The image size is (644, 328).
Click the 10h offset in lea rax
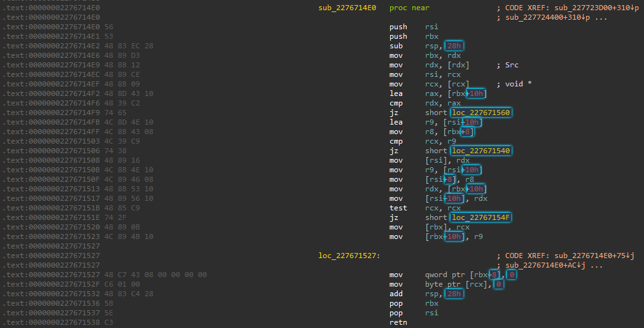(x=475, y=93)
